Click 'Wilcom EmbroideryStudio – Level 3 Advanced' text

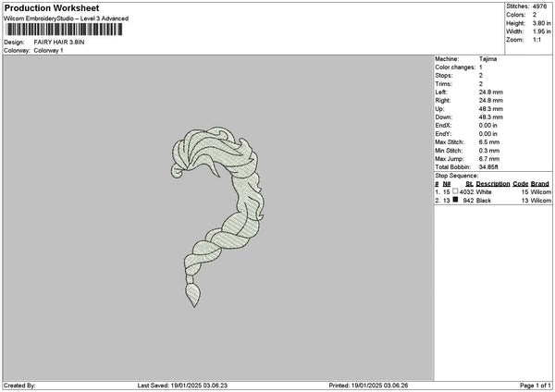pos(66,18)
